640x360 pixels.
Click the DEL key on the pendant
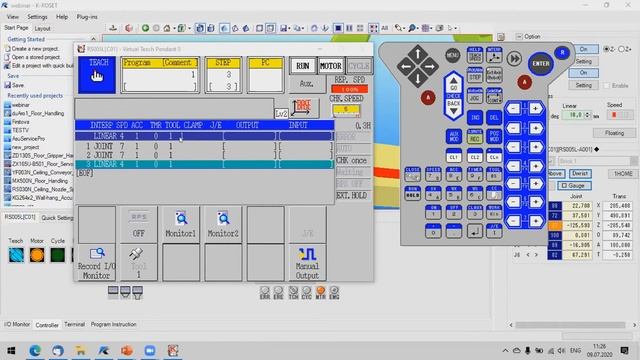(494, 118)
